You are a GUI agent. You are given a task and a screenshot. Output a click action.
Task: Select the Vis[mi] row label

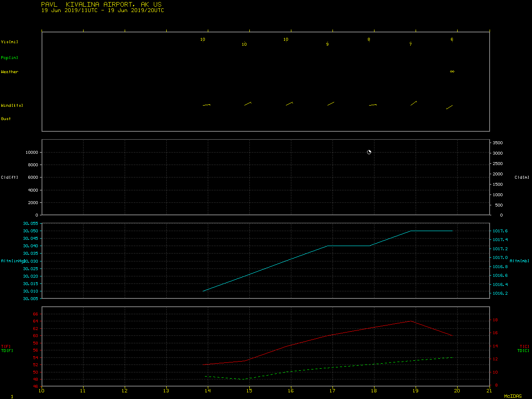[10, 42]
